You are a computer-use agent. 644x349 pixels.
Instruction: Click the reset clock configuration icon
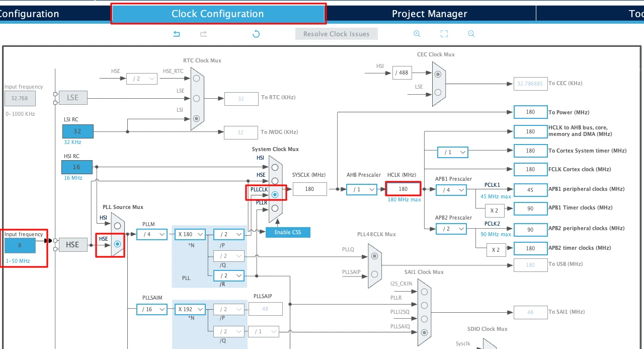coord(256,34)
